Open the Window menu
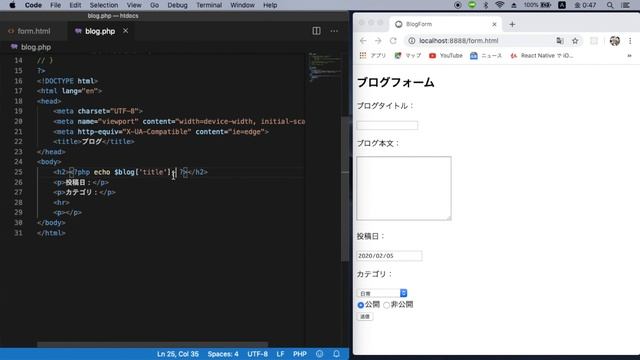The width and height of the screenshot is (640, 360). pyautogui.click(x=242, y=5)
